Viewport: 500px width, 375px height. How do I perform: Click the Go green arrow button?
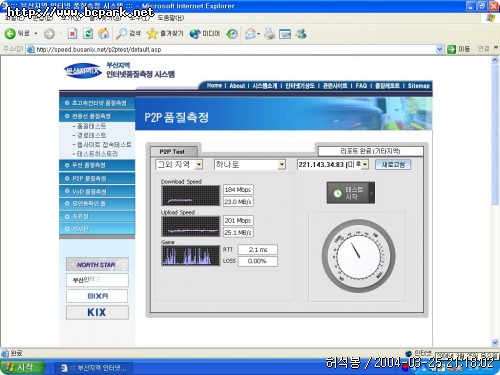click(x=451, y=49)
